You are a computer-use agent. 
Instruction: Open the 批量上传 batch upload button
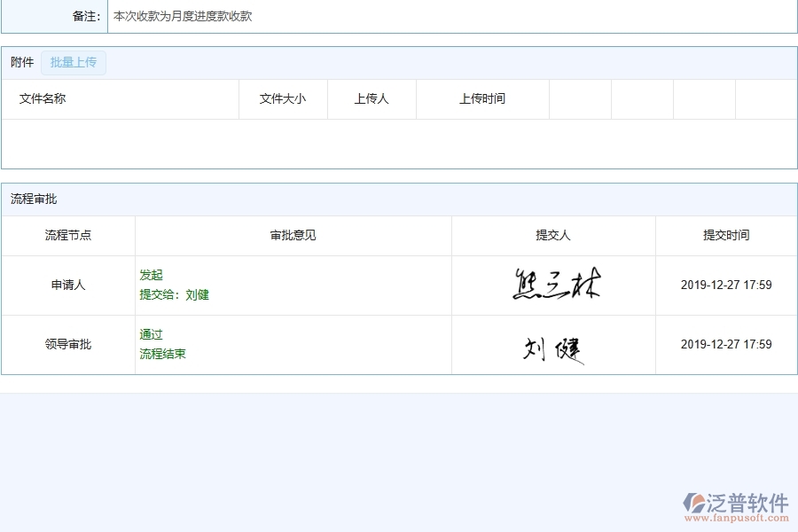74,62
